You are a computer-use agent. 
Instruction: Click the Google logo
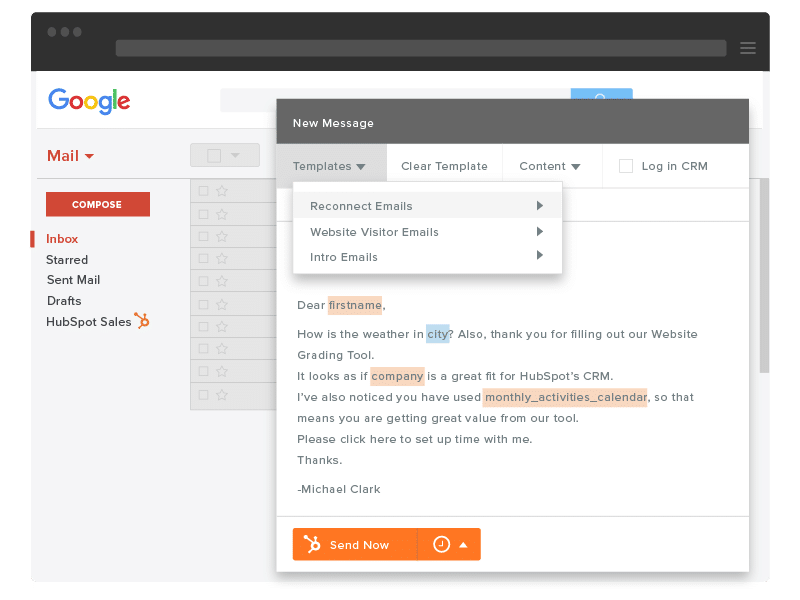click(x=89, y=101)
